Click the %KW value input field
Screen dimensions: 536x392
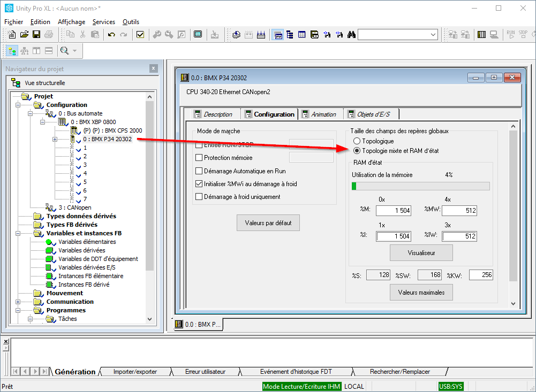point(480,275)
